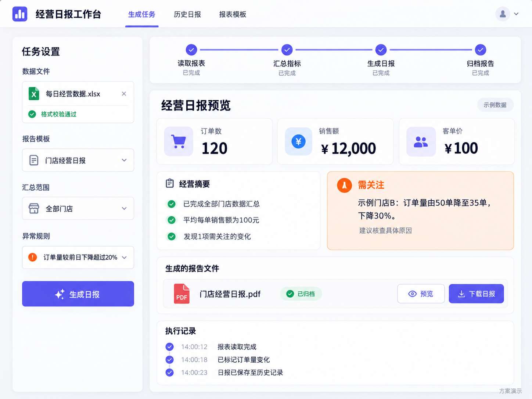The image size is (532, 399).
Task: Click the check mark for 14:00:23 record
Action: click(x=169, y=372)
